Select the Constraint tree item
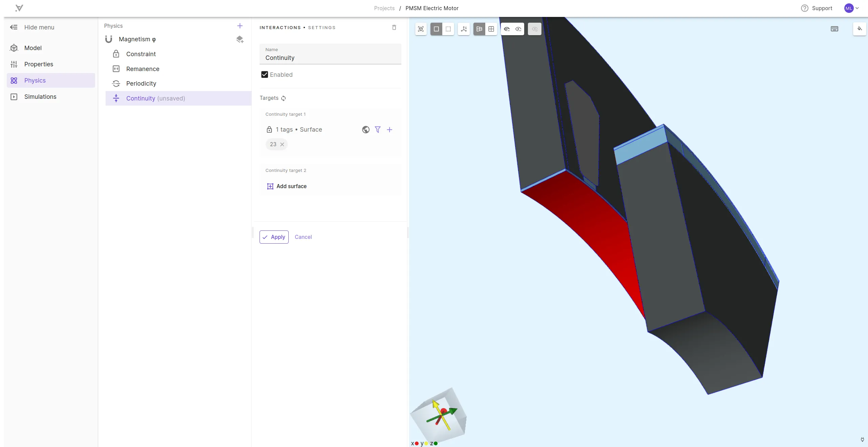The image size is (868, 447). 178,54
